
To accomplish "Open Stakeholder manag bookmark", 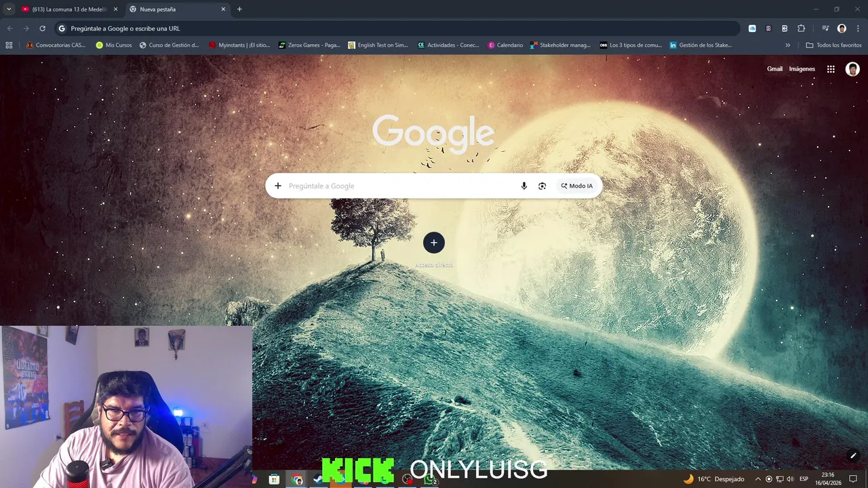I will pos(560,45).
